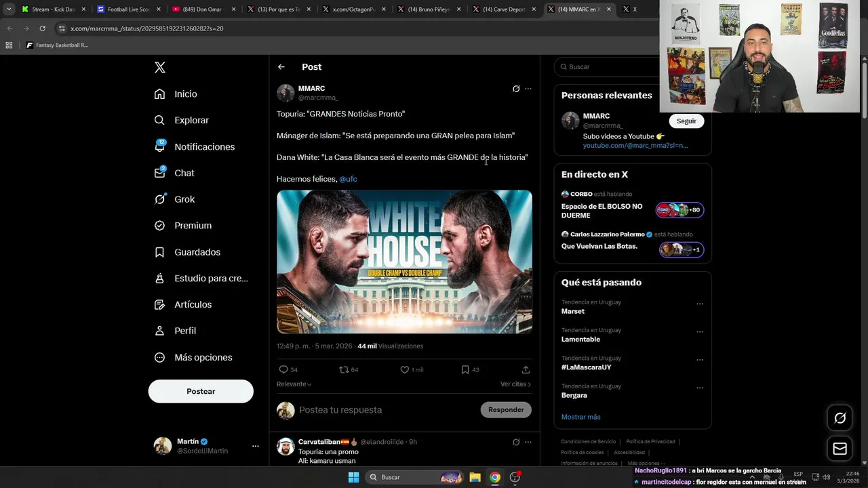
Task: Reload the page
Action: (x=42, y=28)
